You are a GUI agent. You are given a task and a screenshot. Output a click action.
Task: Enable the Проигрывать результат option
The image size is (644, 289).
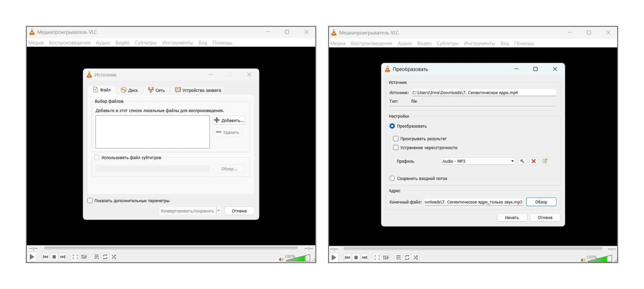396,139
